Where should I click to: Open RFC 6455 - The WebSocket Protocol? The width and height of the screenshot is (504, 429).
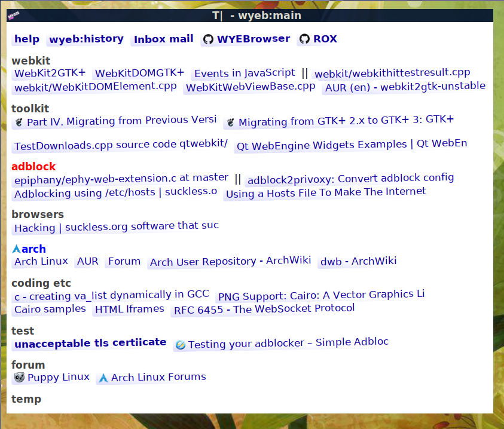click(x=264, y=309)
